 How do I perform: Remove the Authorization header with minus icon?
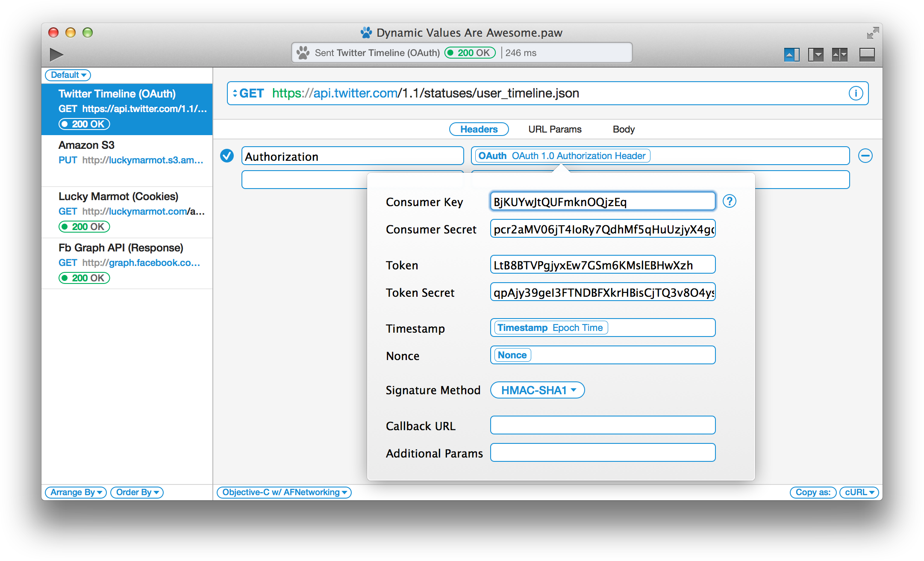865,156
